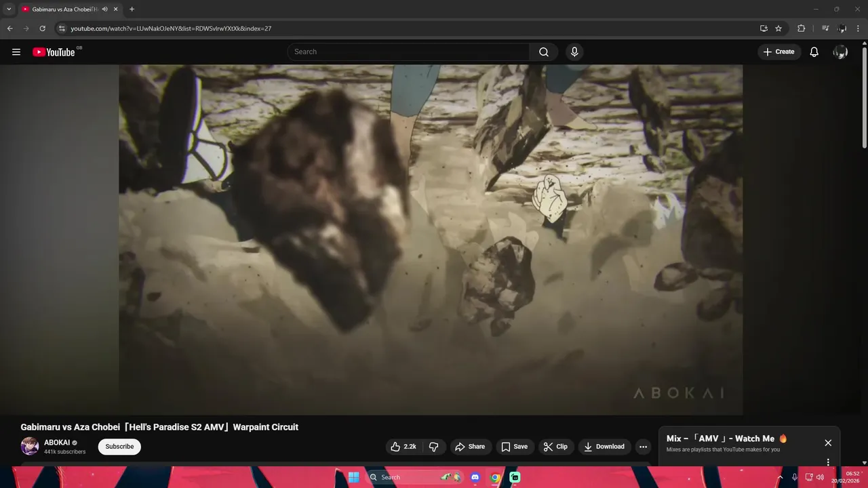Create a clip with scissors button
The width and height of the screenshot is (868, 488).
[x=556, y=447]
